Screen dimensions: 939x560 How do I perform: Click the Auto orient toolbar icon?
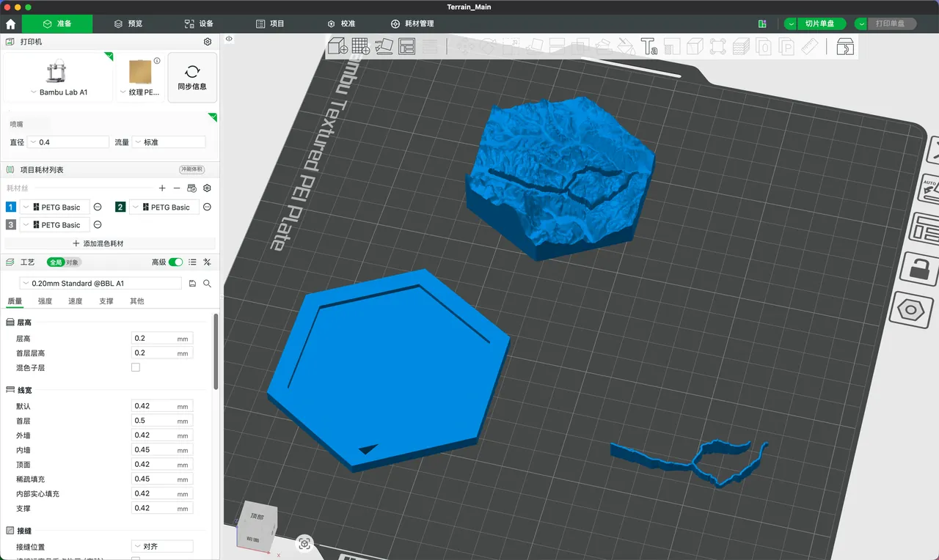point(384,46)
